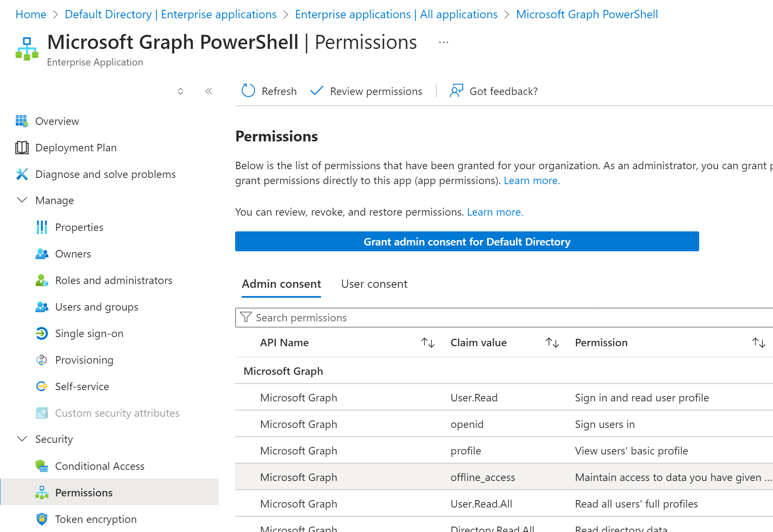Open Properties under Manage
This screenshot has width=773, height=532.
79,227
